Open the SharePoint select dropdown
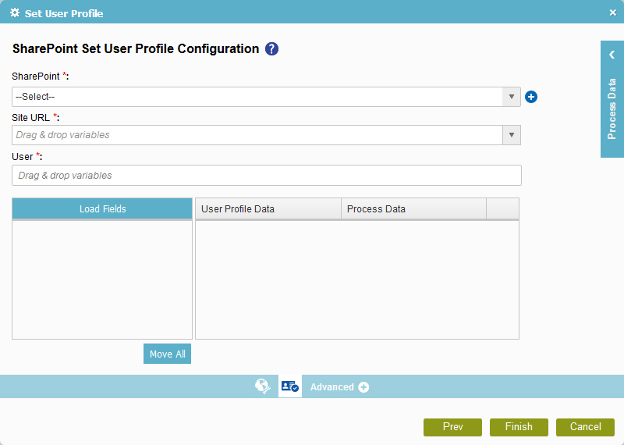624x445 pixels. coord(266,97)
